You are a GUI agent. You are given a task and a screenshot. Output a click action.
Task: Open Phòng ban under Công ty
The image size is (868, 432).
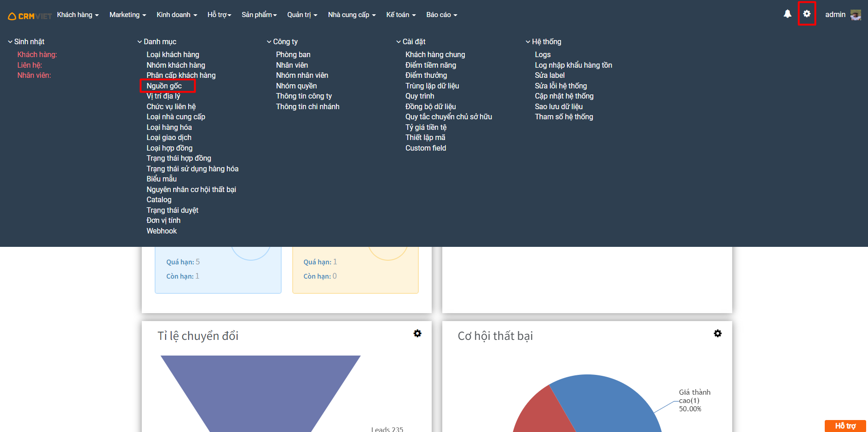point(293,55)
